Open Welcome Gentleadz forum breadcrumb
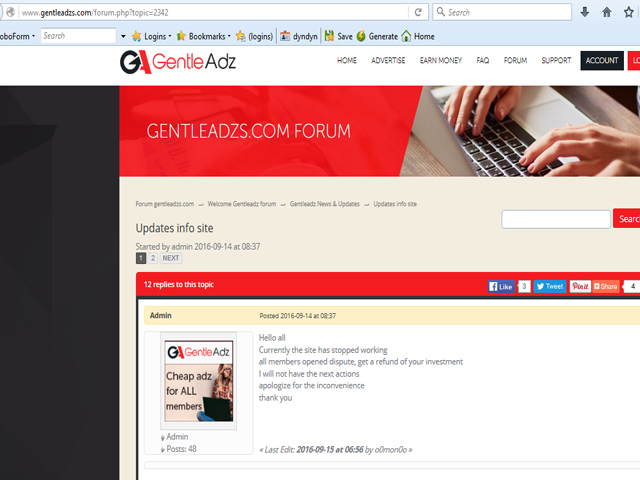This screenshot has width=640, height=480. [242, 204]
